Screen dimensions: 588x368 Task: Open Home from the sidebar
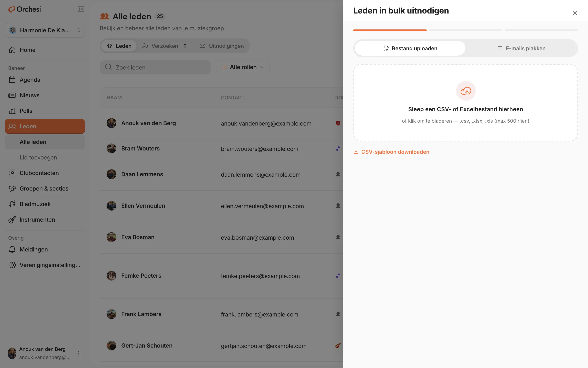[45, 50]
